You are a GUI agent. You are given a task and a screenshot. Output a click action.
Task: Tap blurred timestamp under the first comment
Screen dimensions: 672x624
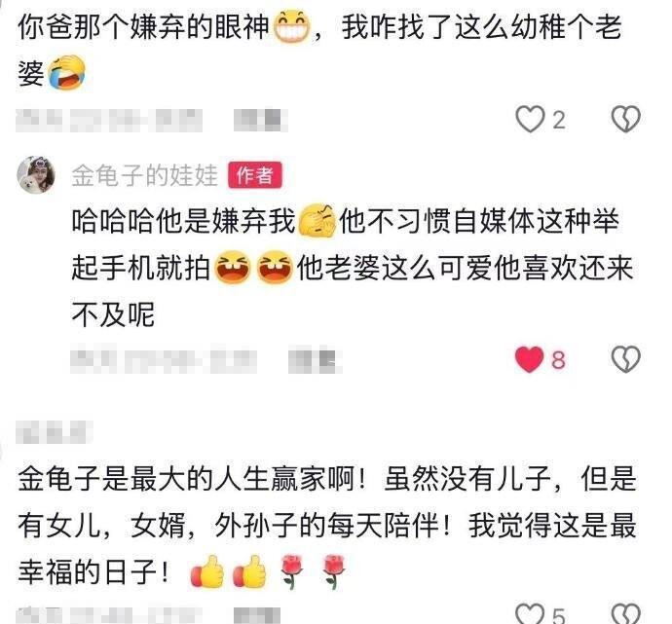[x=109, y=121]
